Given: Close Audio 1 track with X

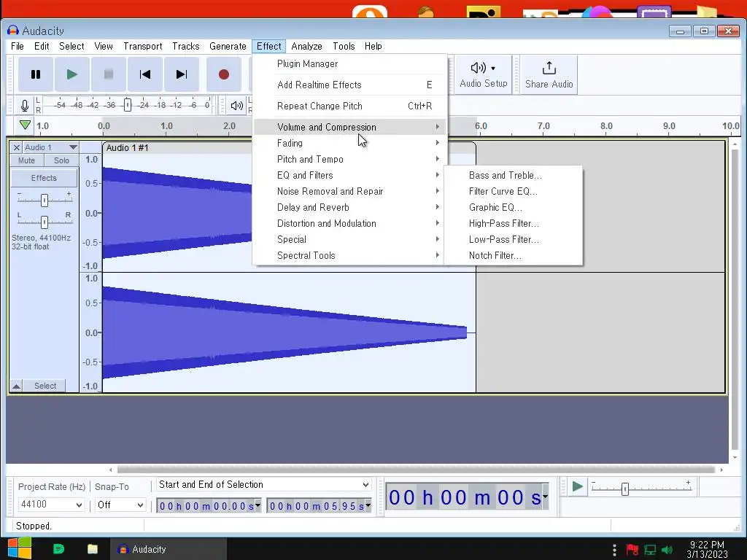Looking at the screenshot, I should click(x=16, y=147).
